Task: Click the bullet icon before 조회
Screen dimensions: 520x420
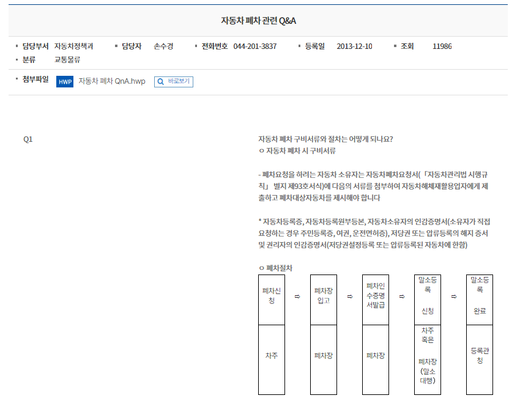Action: click(395, 45)
